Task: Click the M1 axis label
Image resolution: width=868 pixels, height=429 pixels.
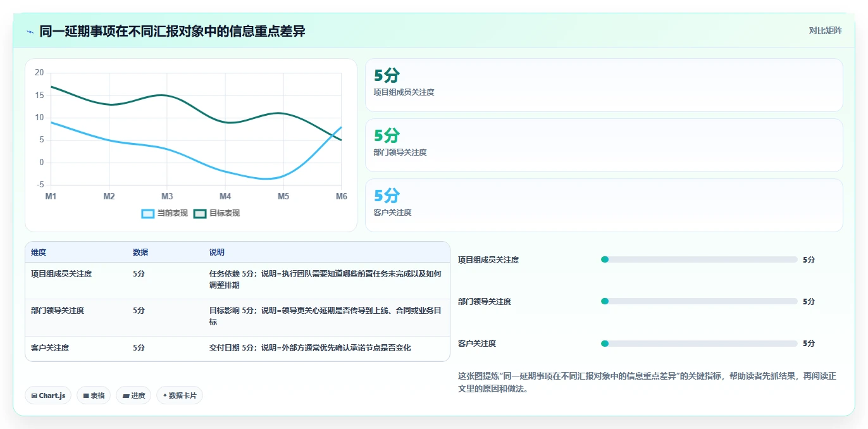Action: (51, 197)
